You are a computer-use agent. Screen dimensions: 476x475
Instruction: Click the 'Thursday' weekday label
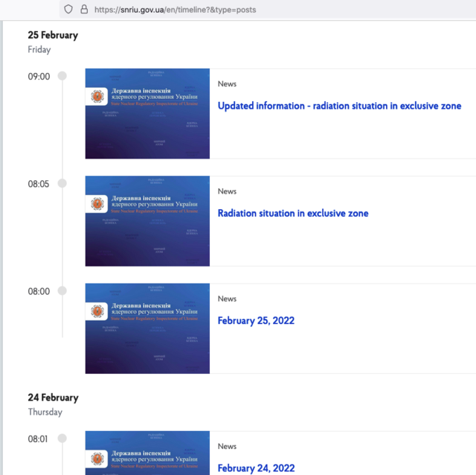(x=45, y=412)
